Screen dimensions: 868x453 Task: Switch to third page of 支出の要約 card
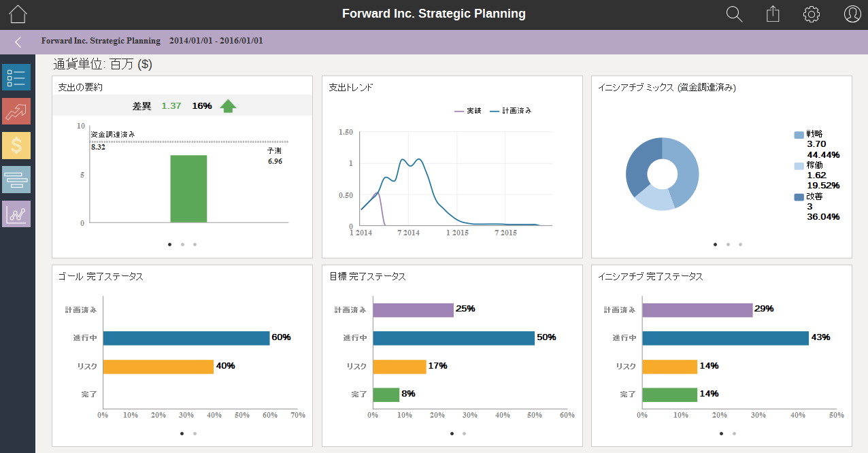(195, 244)
